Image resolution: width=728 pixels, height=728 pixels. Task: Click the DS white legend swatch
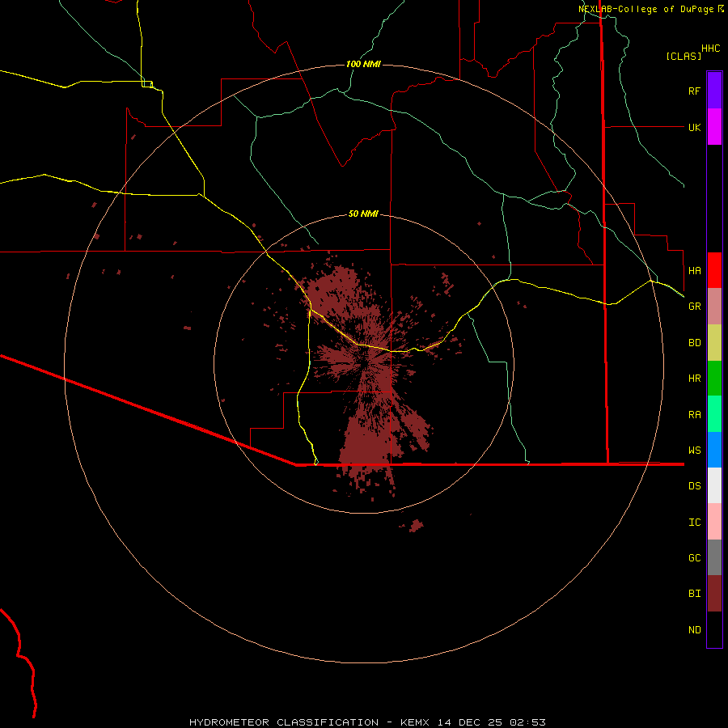(x=714, y=485)
